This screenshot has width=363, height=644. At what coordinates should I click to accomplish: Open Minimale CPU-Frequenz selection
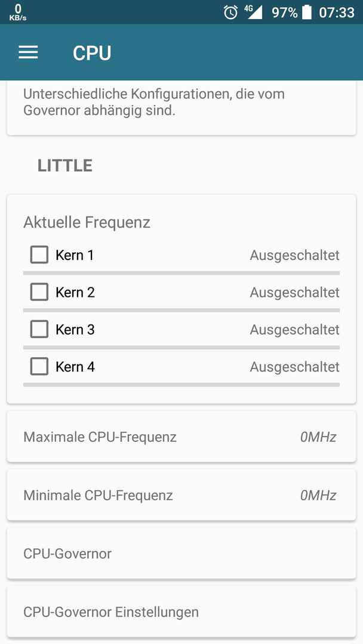[181, 494]
